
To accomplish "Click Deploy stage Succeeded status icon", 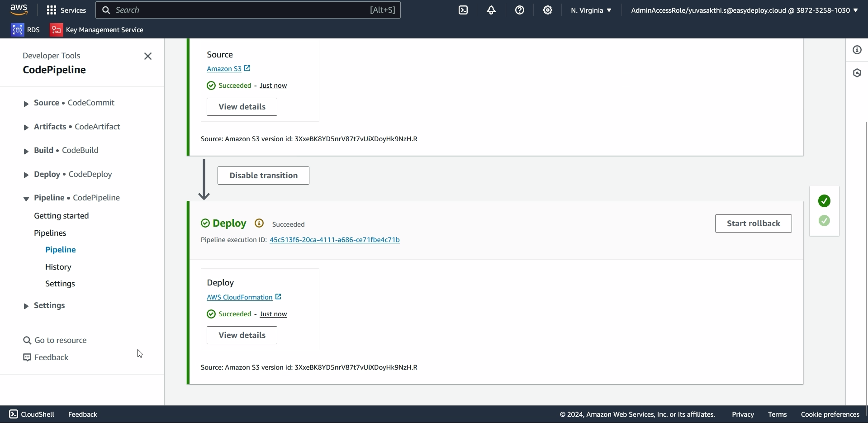I will [205, 223].
